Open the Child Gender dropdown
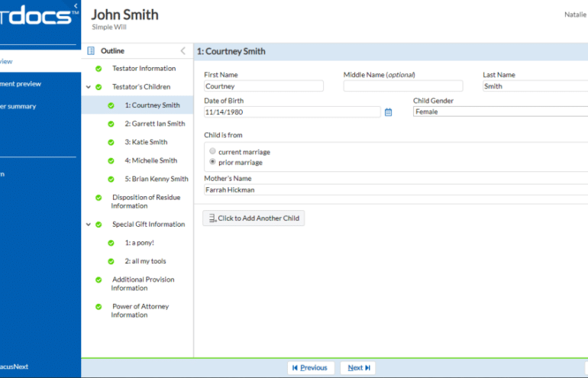This screenshot has height=378, width=588. tap(501, 111)
